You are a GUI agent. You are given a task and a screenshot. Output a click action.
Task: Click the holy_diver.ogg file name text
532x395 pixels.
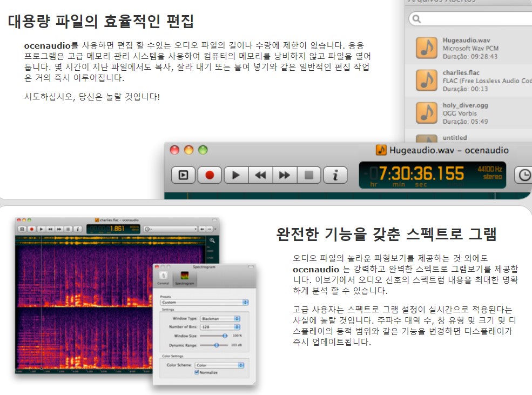tap(465, 105)
